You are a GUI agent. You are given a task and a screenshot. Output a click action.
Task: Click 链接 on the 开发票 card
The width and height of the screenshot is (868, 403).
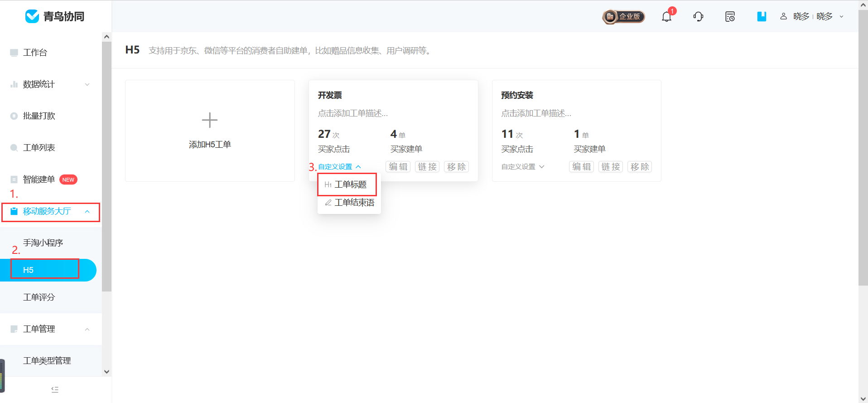[x=427, y=167]
